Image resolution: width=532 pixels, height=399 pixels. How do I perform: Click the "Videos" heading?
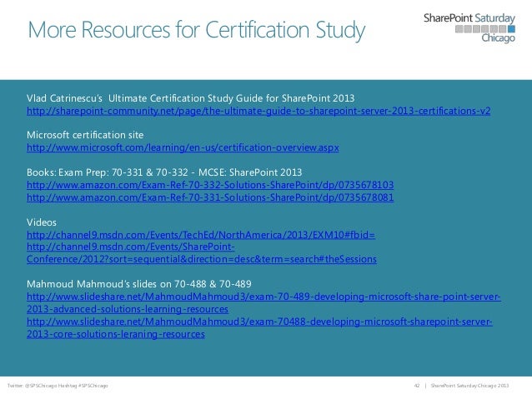coord(42,222)
